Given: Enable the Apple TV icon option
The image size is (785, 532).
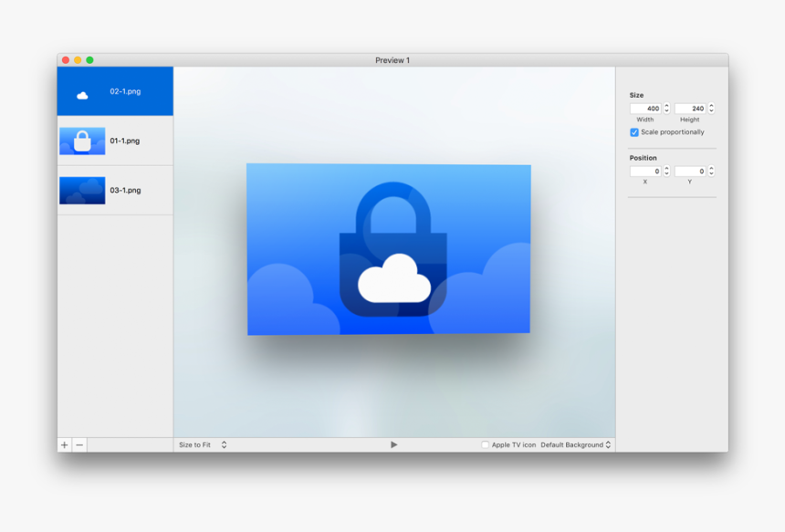Looking at the screenshot, I should click(x=485, y=444).
